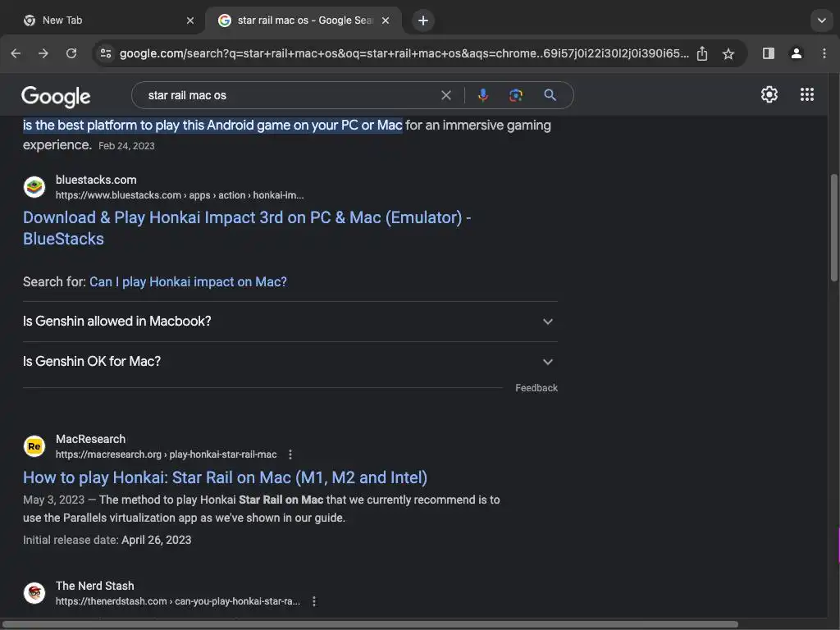
Task: Open a new tab with plus button
Action: 423,21
